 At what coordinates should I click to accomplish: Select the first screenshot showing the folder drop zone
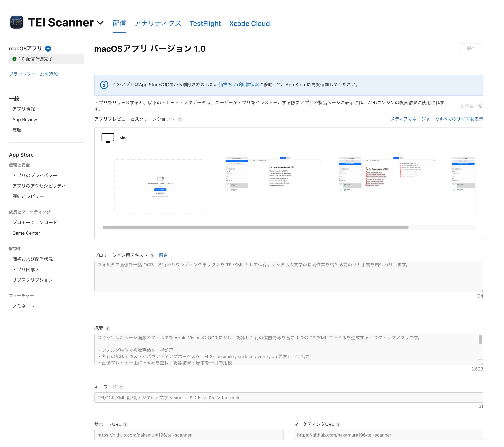point(160,186)
